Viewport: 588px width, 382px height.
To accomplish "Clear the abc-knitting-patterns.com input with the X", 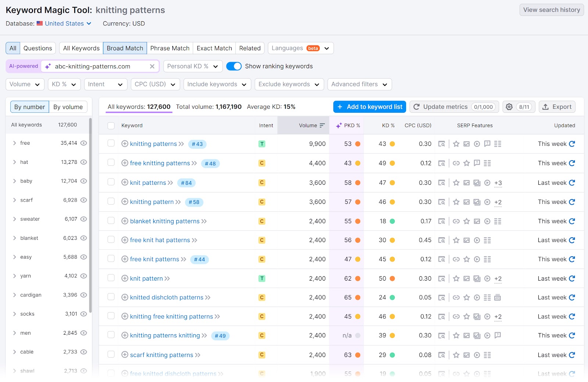I will [x=152, y=66].
